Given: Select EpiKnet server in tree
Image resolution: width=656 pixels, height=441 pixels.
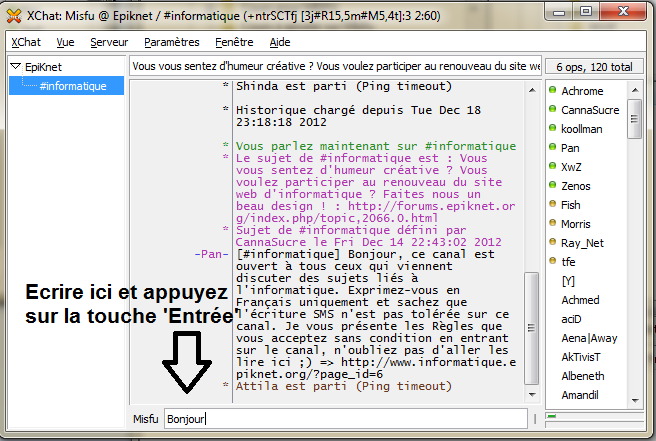Looking at the screenshot, I should [43, 67].
